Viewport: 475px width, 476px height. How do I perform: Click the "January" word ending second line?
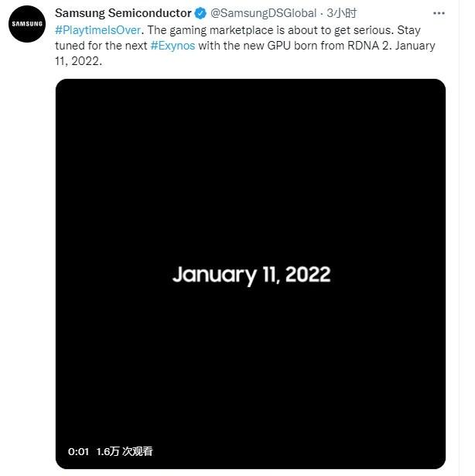[x=415, y=46]
